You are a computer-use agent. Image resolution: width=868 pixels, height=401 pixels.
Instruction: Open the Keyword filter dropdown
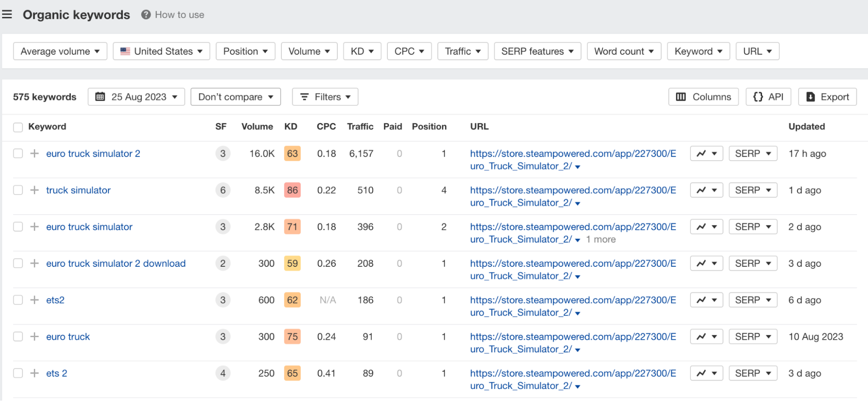click(698, 51)
